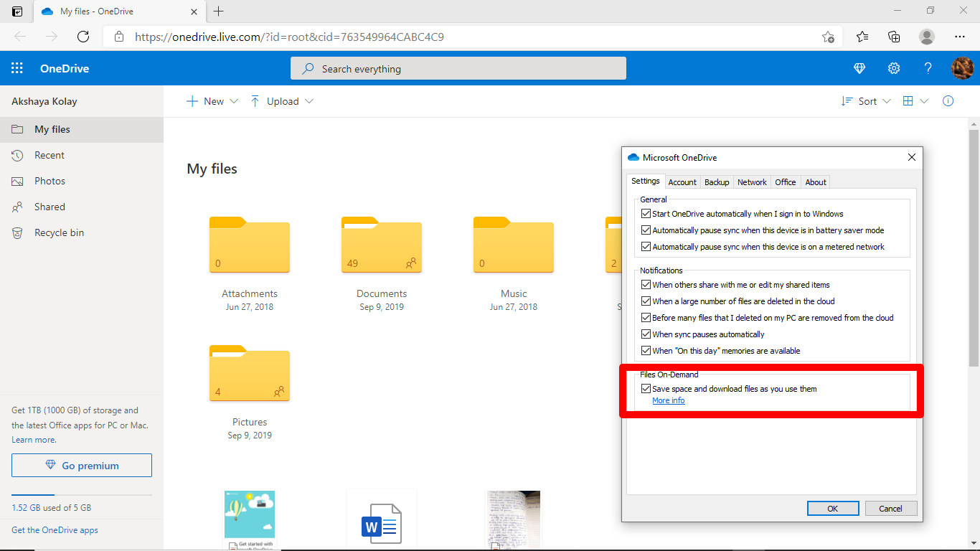Add this page to favorites star icon
Image resolution: width=980 pixels, height=551 pixels.
pos(828,37)
